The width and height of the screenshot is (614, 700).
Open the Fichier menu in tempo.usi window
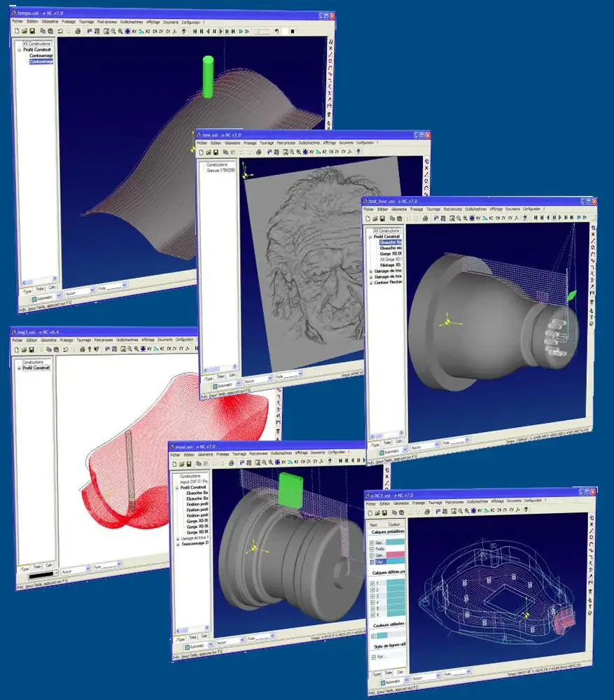18,21
